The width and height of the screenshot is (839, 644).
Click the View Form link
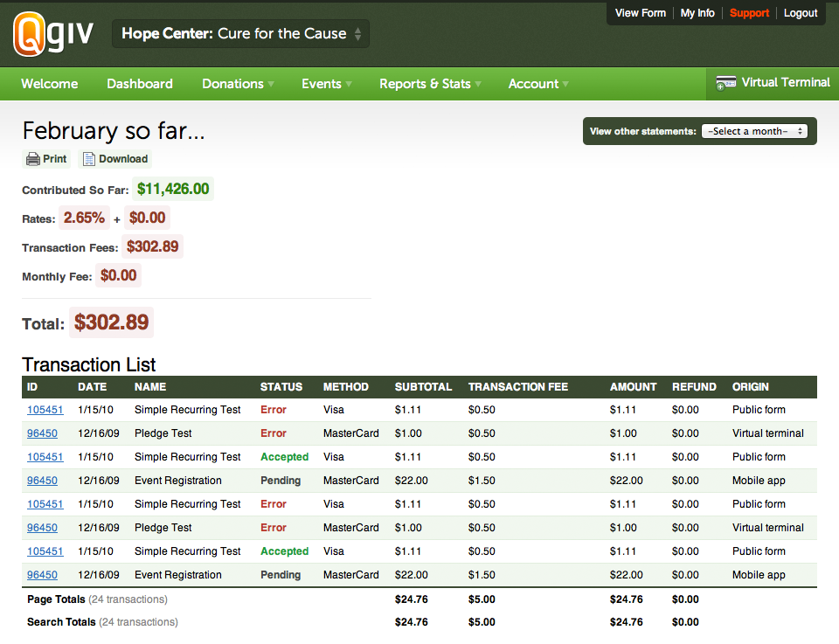[x=641, y=13]
